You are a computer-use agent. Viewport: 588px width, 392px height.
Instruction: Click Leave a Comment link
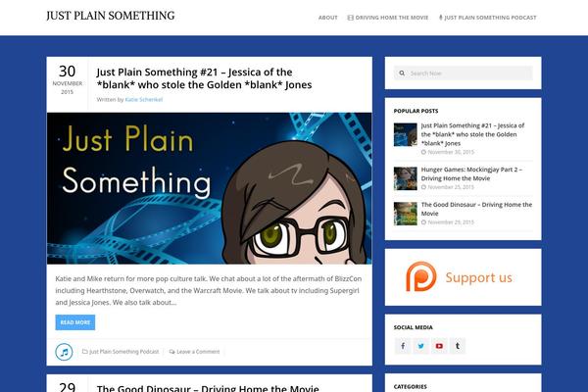click(x=198, y=352)
